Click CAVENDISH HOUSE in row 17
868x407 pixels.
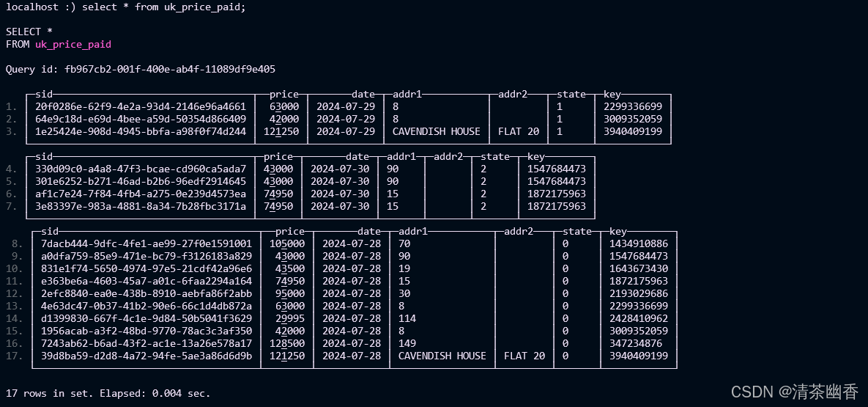pos(442,356)
